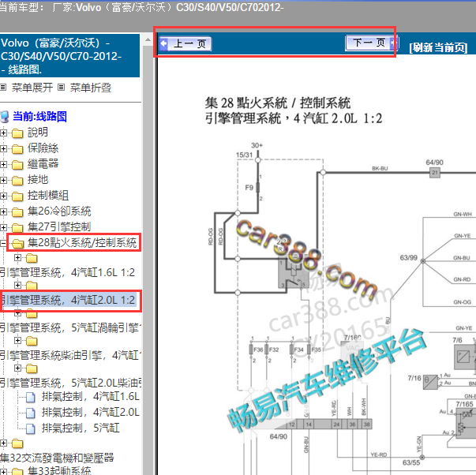Click folder icon above 引擎管理系統, 5汽缸渦輪引擎
This screenshot has height=475, width=476.
coord(32,313)
